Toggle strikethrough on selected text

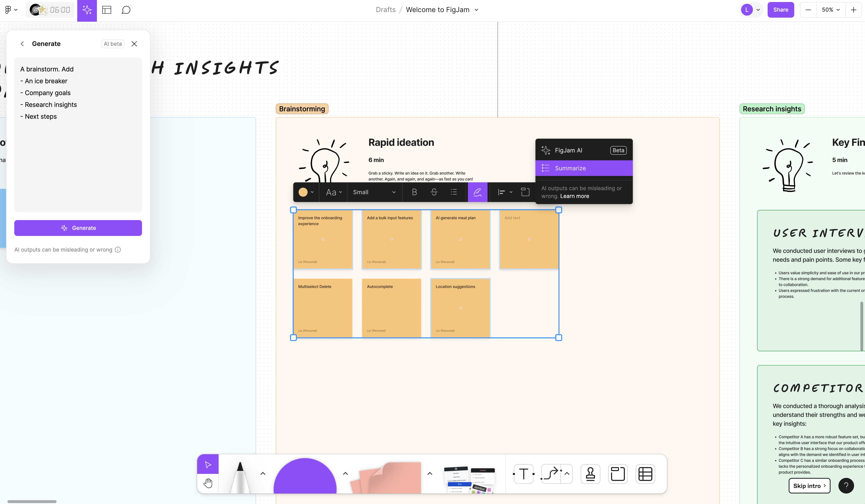click(434, 192)
